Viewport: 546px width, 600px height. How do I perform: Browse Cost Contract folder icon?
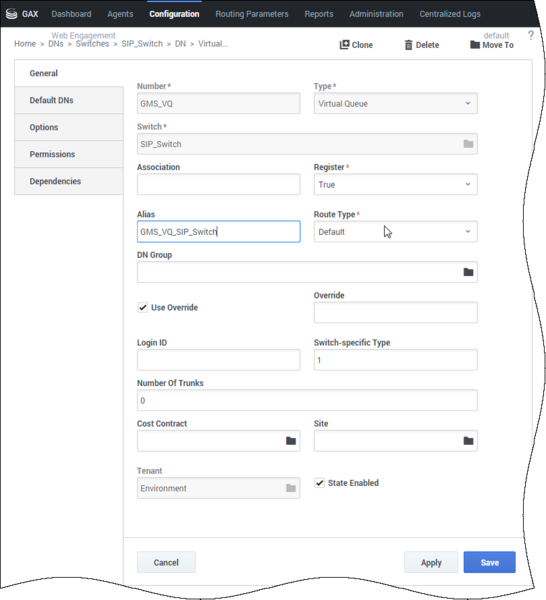[291, 441]
